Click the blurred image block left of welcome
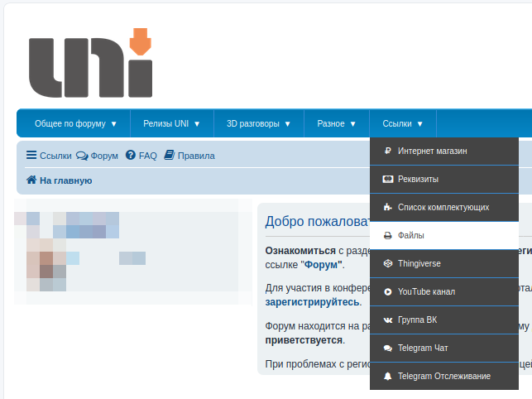The width and height of the screenshot is (532, 399). pyautogui.click(x=133, y=252)
